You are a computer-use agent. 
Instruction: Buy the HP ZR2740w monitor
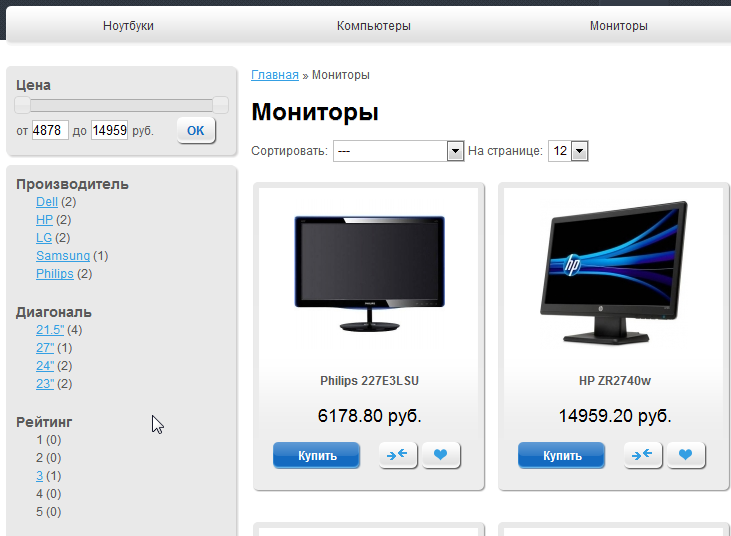coord(561,455)
